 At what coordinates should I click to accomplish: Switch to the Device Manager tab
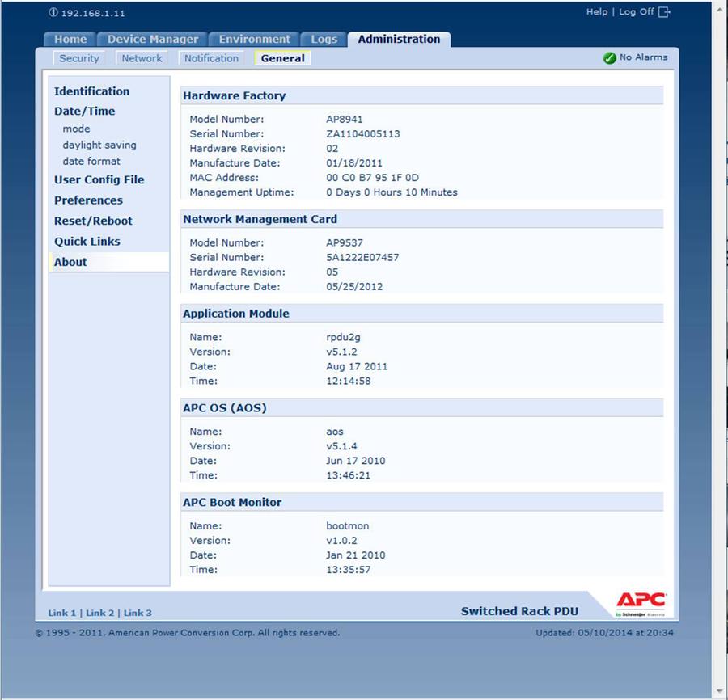pyautogui.click(x=152, y=39)
